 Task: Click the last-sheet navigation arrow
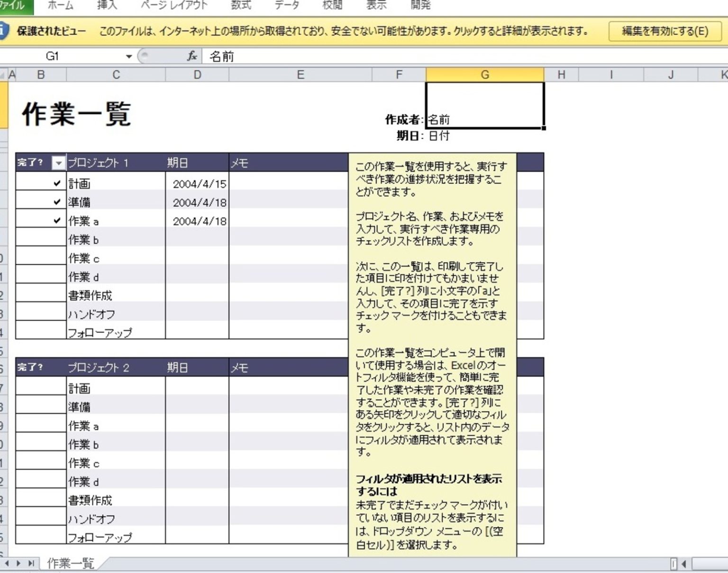[x=31, y=564]
